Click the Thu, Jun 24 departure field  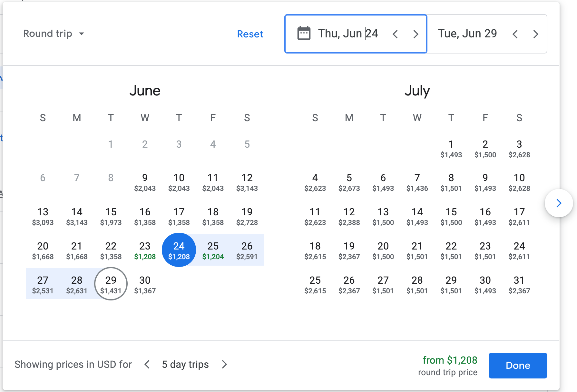click(348, 34)
